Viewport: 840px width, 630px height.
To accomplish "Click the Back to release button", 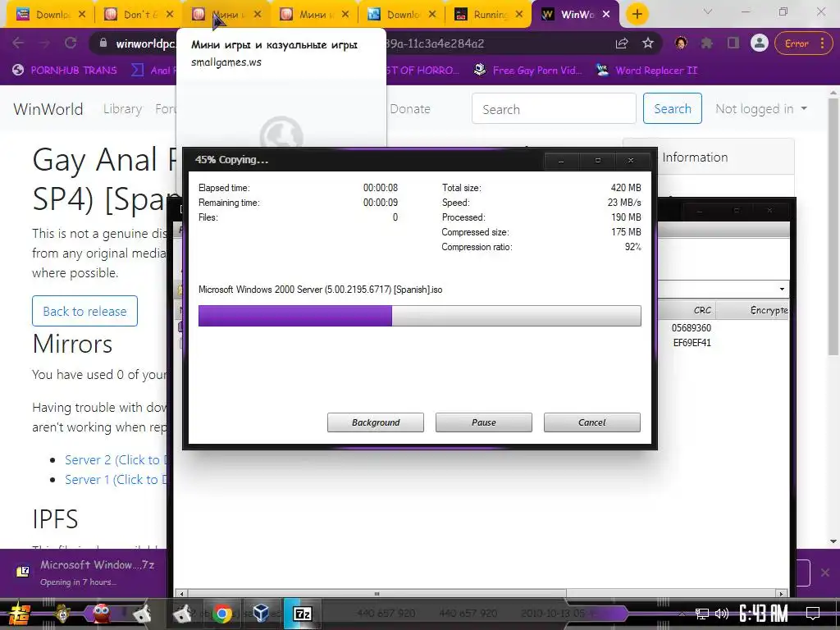I will [84, 311].
